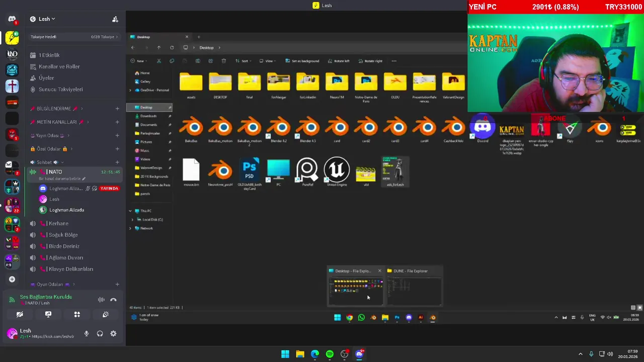Open Sunucu Takviyeleri
The height and width of the screenshot is (362, 644).
pos(60,89)
